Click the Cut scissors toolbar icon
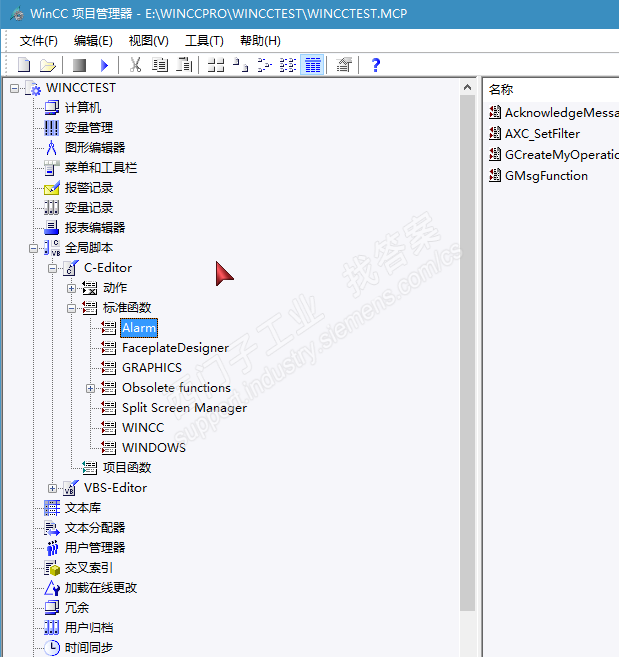This screenshot has width=619, height=657. pos(135,65)
